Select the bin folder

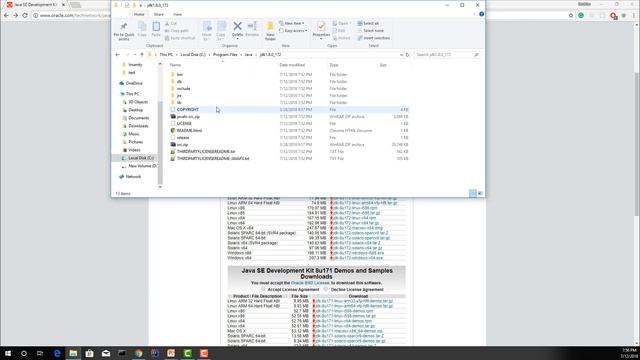180,75
